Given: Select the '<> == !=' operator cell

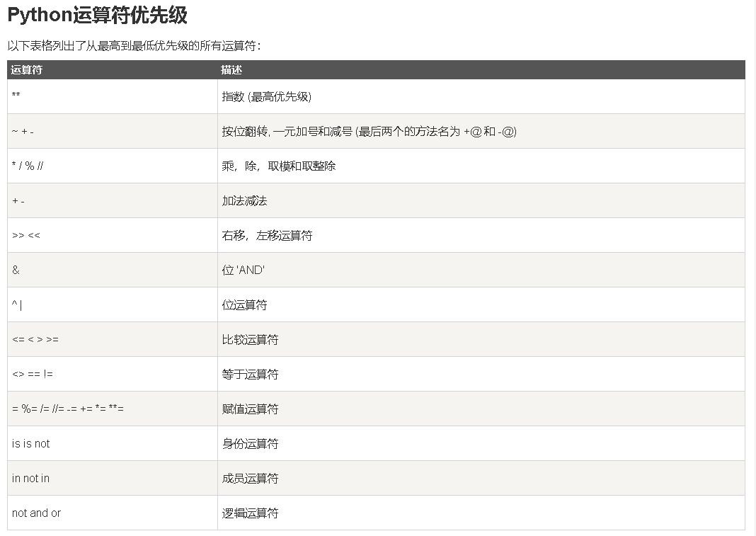Looking at the screenshot, I should pos(113,375).
